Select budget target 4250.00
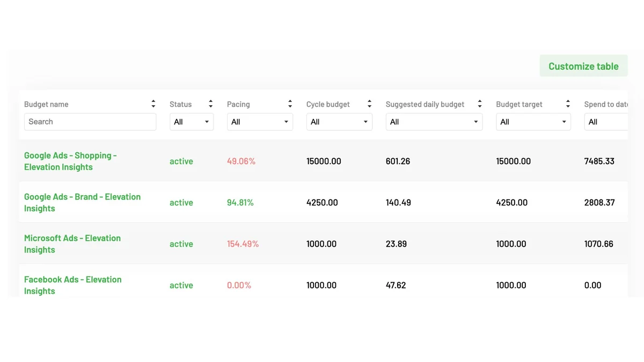 [x=512, y=202]
